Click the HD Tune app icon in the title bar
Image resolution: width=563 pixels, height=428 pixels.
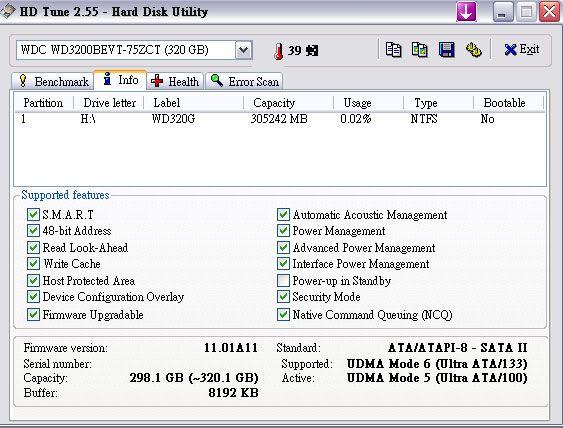[x=7, y=11]
